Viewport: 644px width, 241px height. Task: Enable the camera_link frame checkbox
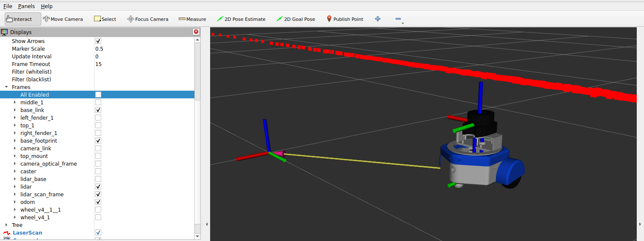pyautogui.click(x=98, y=149)
